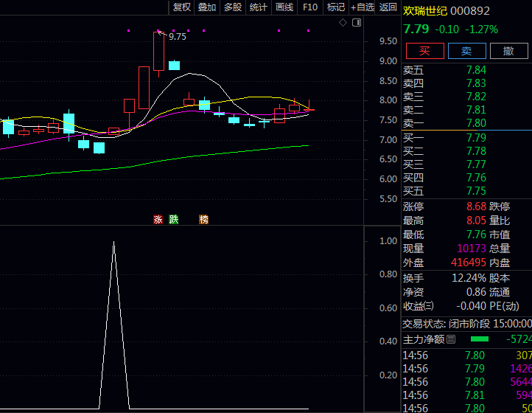Click the 标记 mark option

336,7
